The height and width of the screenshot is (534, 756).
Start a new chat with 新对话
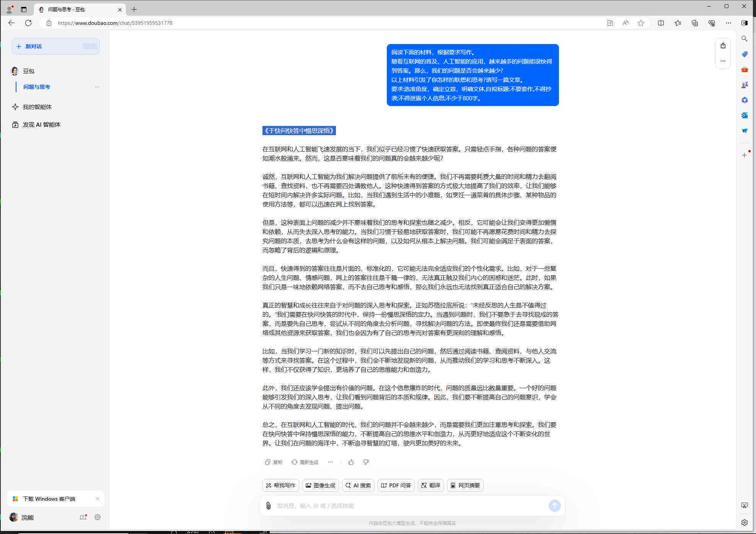tap(55, 46)
